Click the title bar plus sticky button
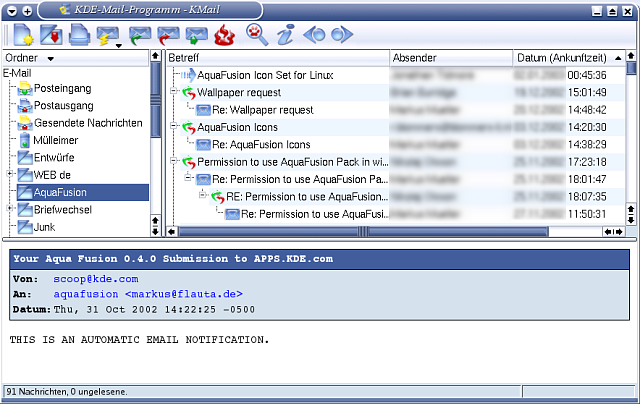This screenshot has width=640, height=405. (27, 11)
